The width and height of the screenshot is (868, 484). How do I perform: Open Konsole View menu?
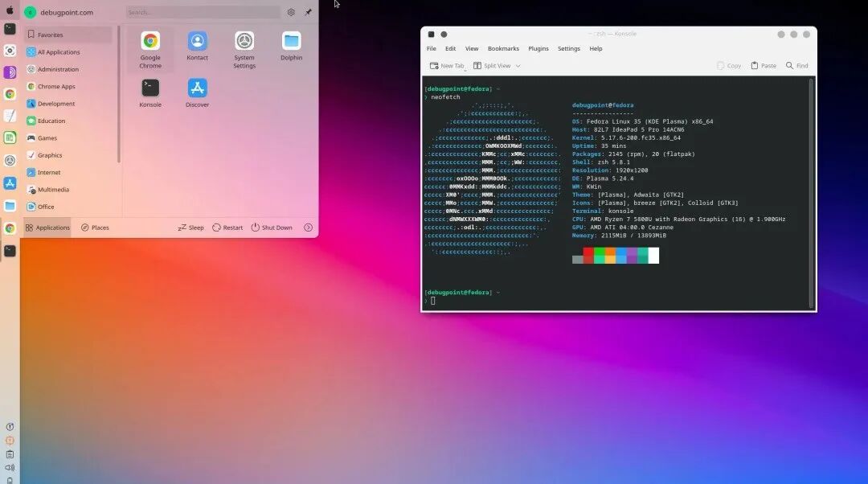472,49
